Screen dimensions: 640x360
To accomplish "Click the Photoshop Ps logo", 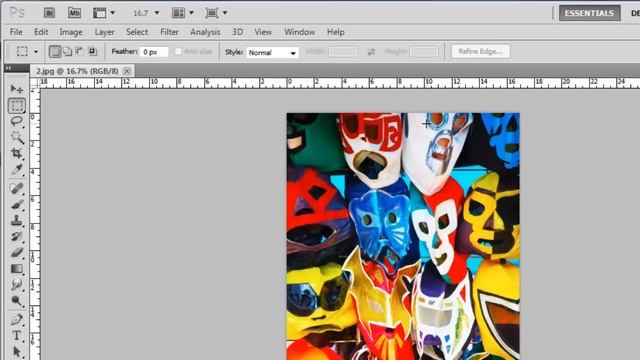I will (17, 13).
